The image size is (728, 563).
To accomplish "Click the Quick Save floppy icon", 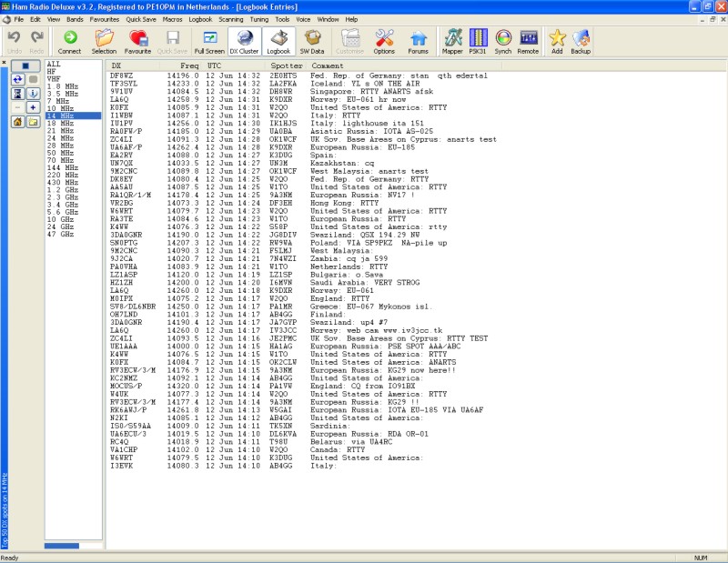I will pyautogui.click(x=172, y=42).
